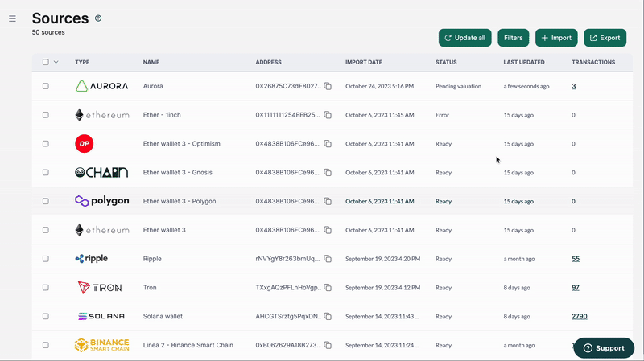Click the Polygon logo
The image size is (644, 361).
click(102, 201)
